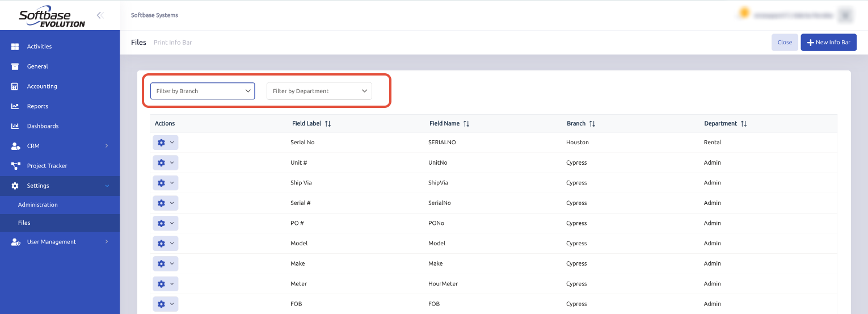The height and width of the screenshot is (314, 868).
Task: Open Dashboards in the sidebar
Action: click(x=60, y=126)
